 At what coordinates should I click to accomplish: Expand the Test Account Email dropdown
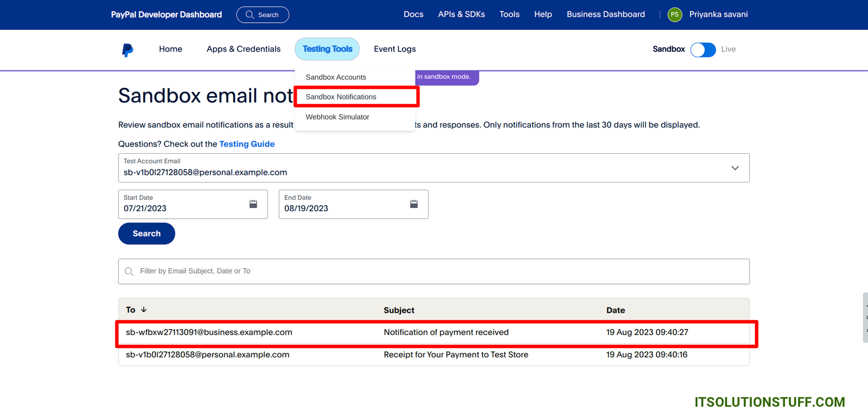[735, 168]
